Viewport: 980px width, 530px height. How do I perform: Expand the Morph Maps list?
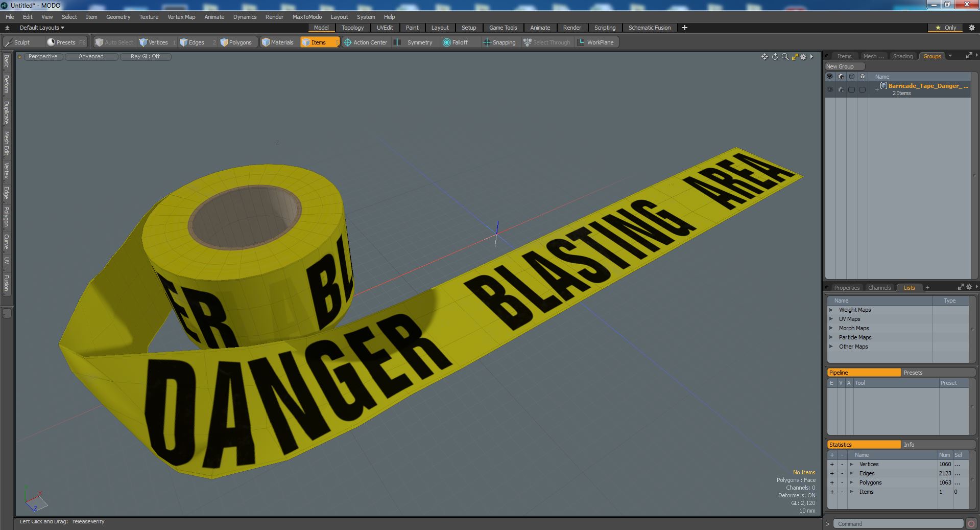(x=831, y=328)
